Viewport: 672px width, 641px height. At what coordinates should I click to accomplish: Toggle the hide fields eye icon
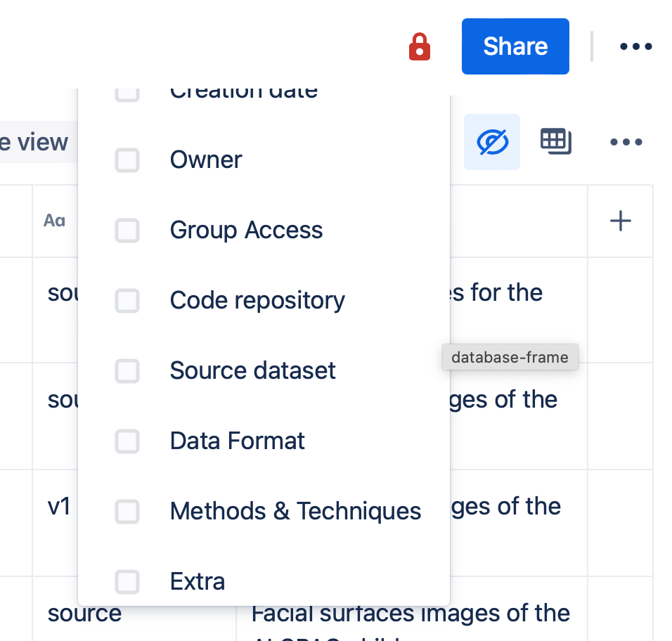pos(492,142)
